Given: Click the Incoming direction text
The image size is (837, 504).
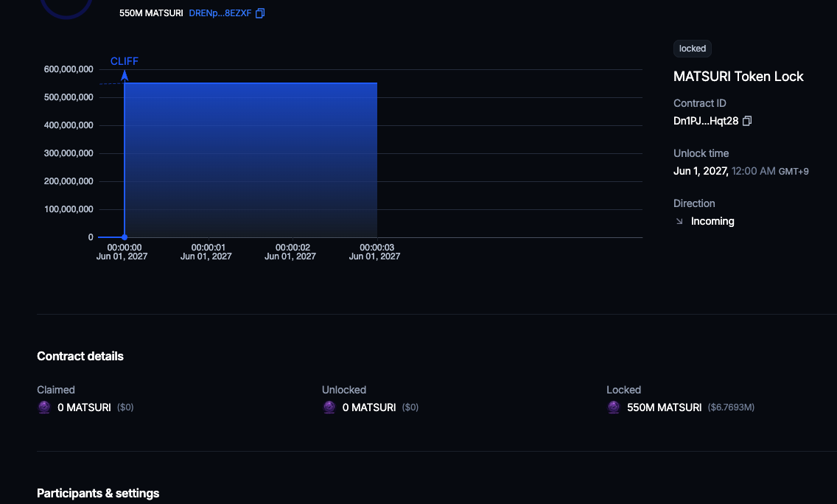Looking at the screenshot, I should click(712, 221).
